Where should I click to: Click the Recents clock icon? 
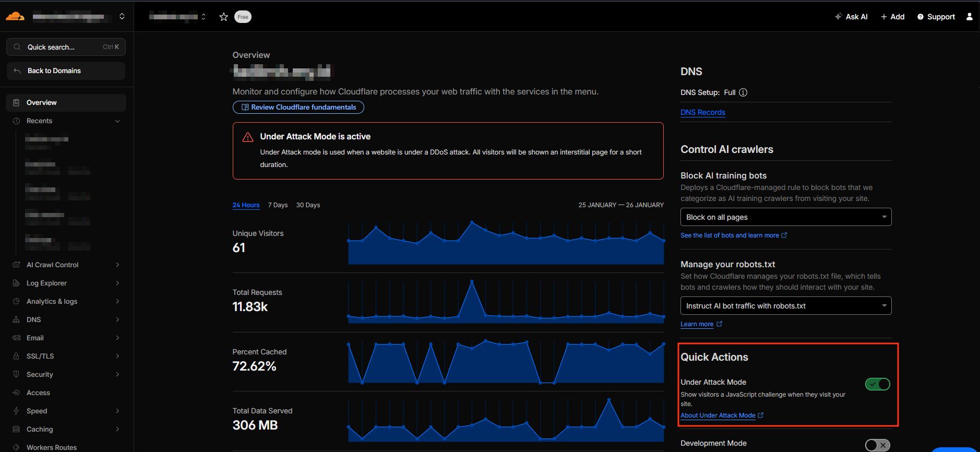16,121
